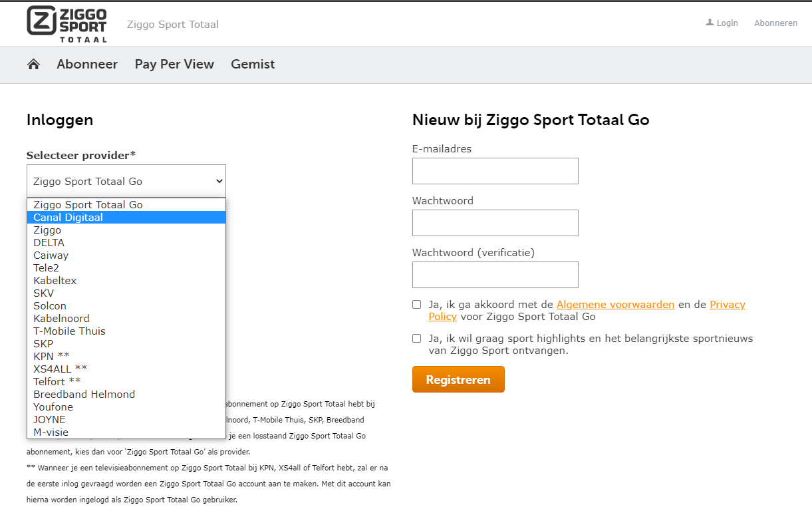The height and width of the screenshot is (511, 812).
Task: Focus the Wachtwoord (verificatie) input field
Action: [x=495, y=275]
